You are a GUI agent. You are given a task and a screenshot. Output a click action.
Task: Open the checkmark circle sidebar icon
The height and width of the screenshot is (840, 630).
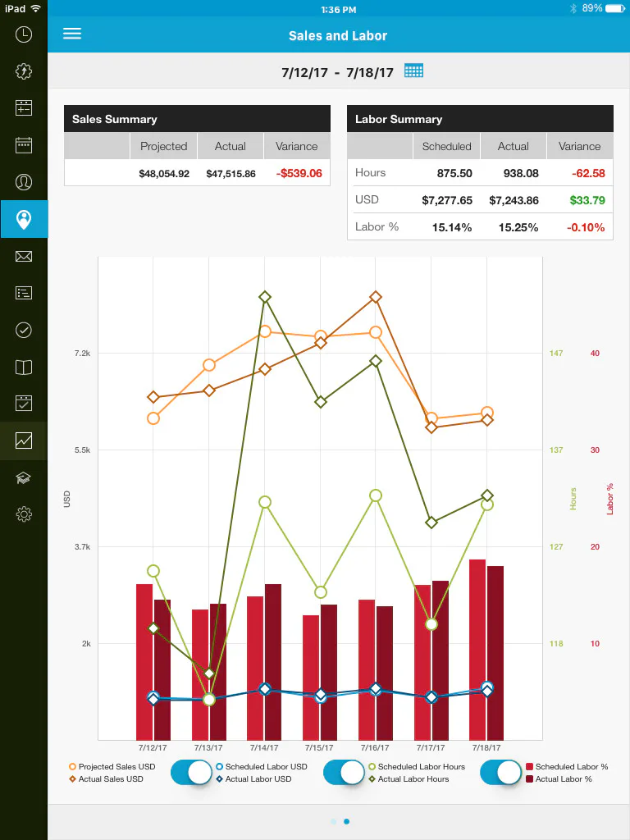click(24, 330)
